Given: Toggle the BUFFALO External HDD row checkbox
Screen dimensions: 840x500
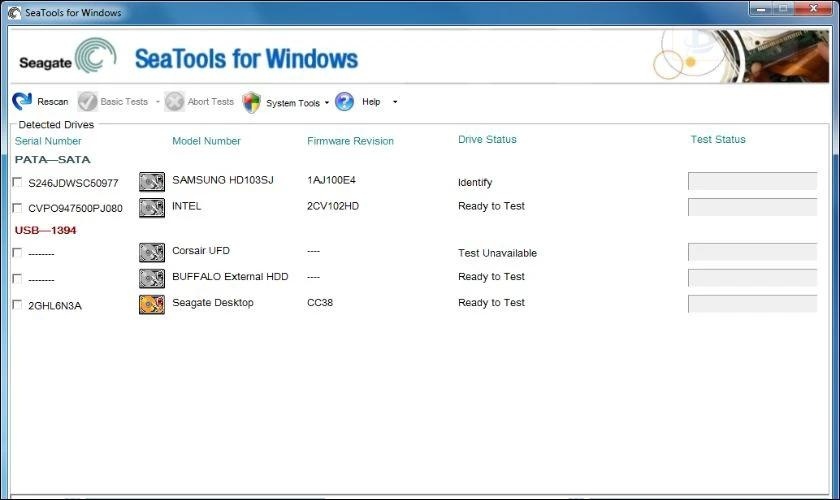Looking at the screenshot, I should 17,278.
